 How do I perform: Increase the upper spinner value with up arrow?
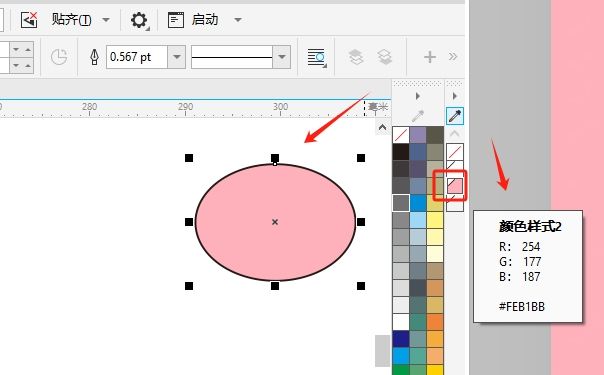28,50
